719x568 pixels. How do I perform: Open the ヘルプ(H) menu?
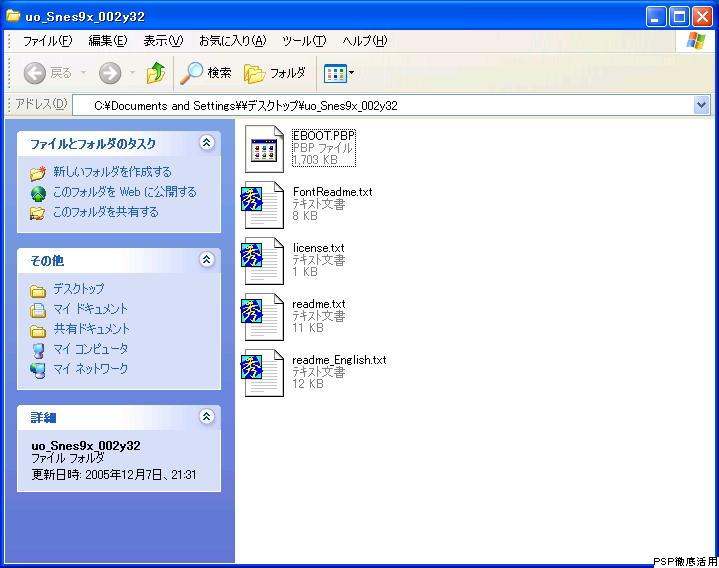[x=365, y=41]
